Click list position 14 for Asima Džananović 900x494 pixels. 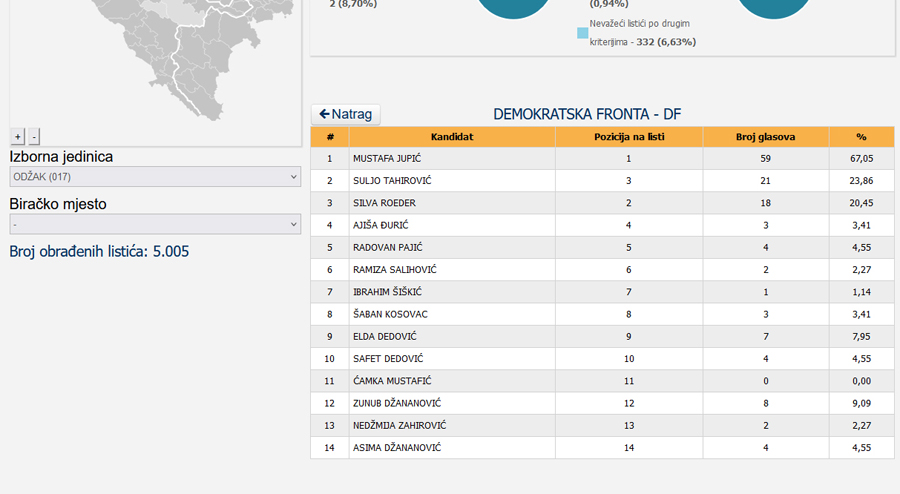(629, 448)
